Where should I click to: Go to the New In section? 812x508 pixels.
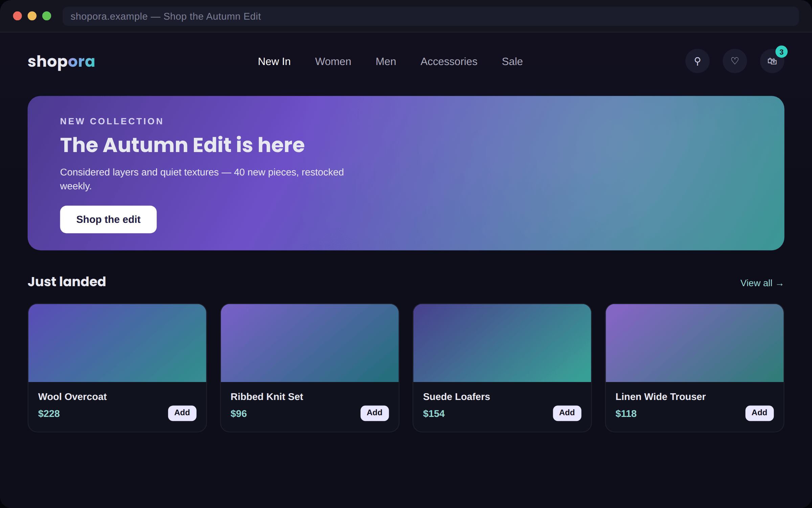click(x=274, y=61)
